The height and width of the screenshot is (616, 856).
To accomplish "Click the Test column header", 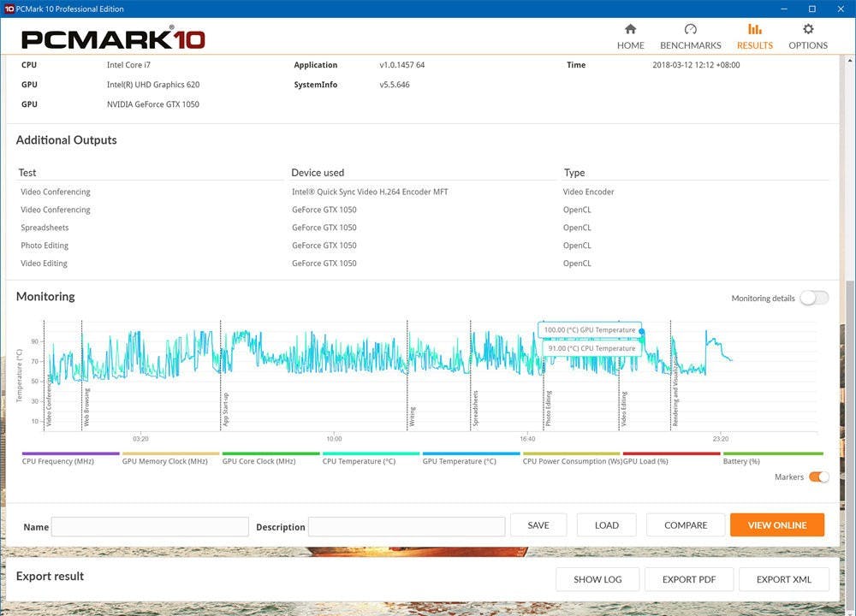I will pos(27,173).
